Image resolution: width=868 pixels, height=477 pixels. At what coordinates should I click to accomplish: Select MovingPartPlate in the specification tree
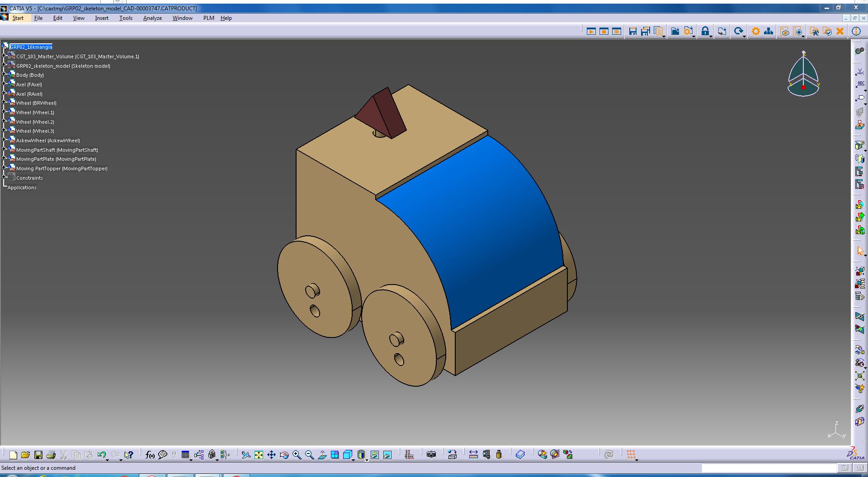56,159
